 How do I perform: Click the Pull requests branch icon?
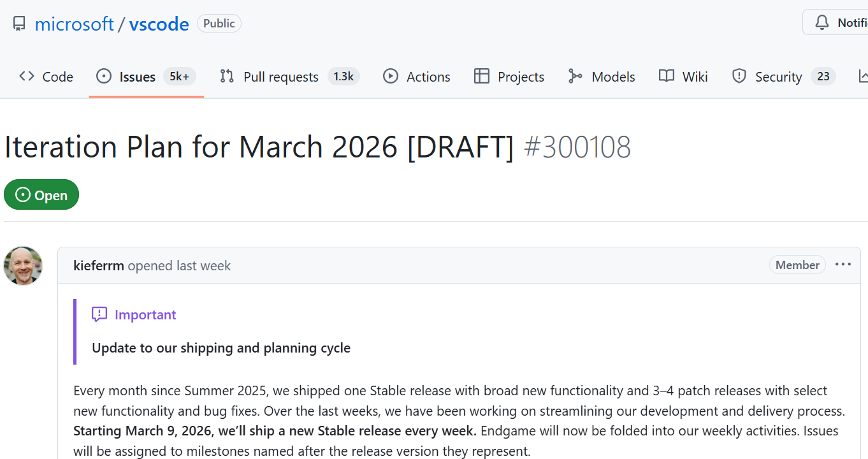point(227,76)
